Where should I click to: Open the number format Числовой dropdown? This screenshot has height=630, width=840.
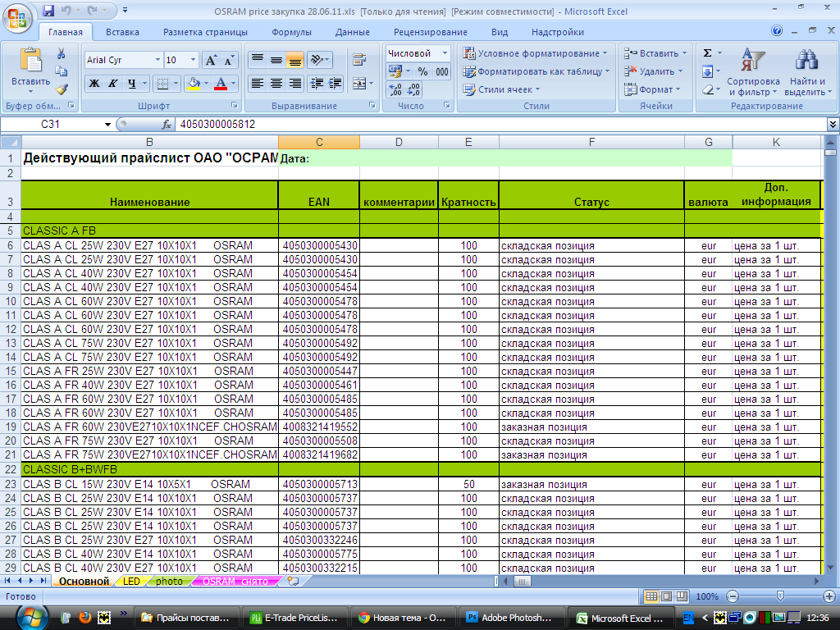pyautogui.click(x=445, y=53)
